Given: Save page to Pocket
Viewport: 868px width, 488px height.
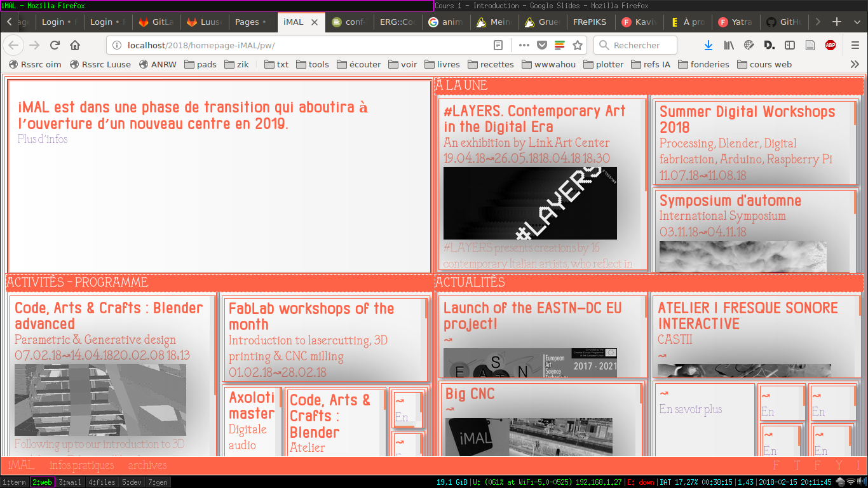Looking at the screenshot, I should tap(542, 45).
